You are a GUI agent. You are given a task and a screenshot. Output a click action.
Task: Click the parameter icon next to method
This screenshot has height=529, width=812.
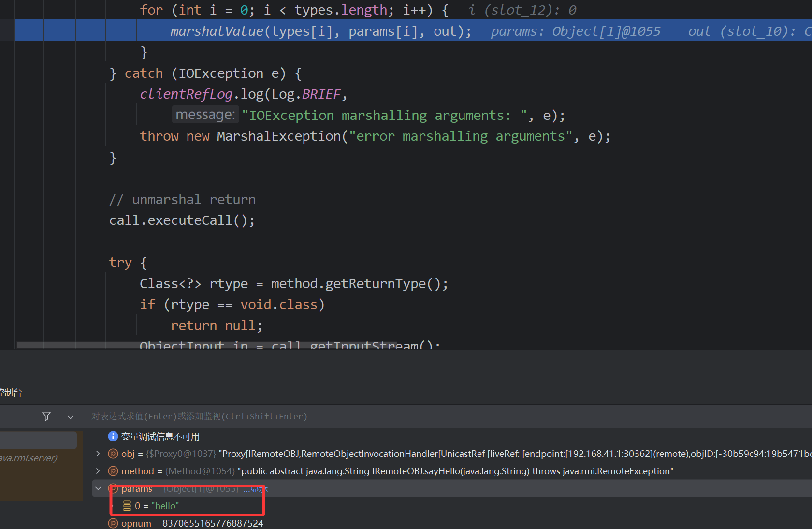(113, 471)
